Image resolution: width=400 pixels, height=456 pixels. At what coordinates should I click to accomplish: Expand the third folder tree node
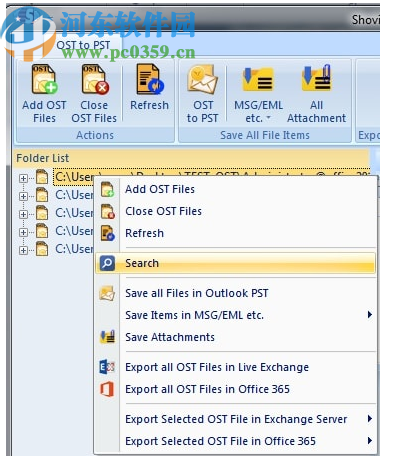point(23,214)
